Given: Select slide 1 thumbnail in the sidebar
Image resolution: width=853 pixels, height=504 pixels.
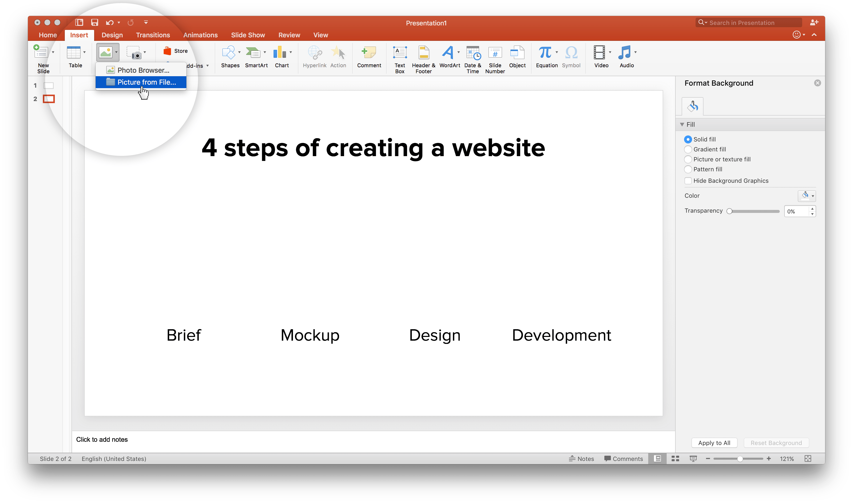Looking at the screenshot, I should [x=48, y=86].
